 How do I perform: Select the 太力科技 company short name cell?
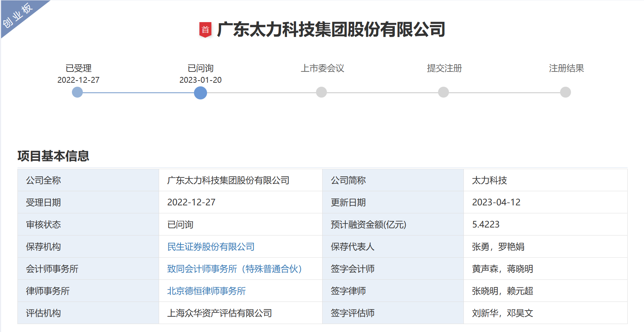pos(490,180)
